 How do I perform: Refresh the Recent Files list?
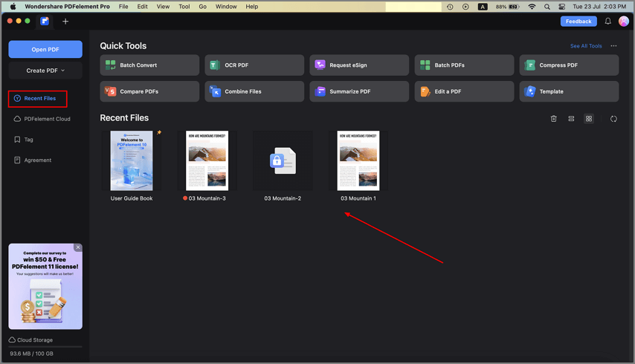coord(613,119)
